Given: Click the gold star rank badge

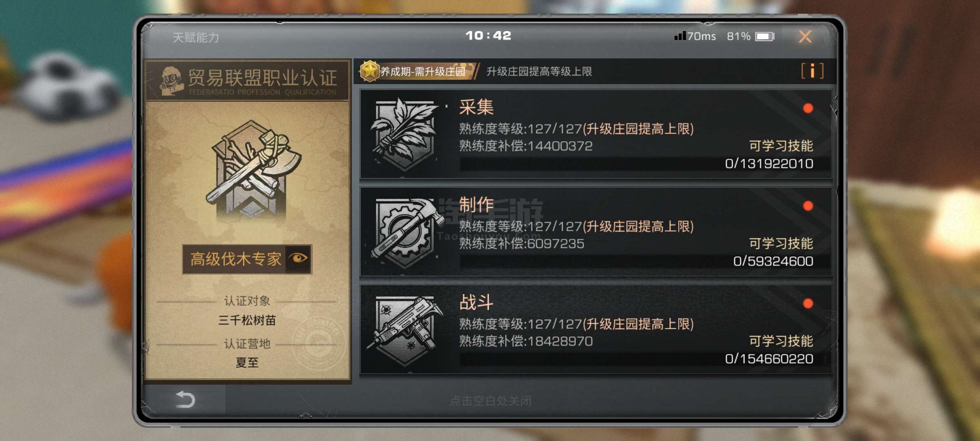Looking at the screenshot, I should (x=370, y=71).
